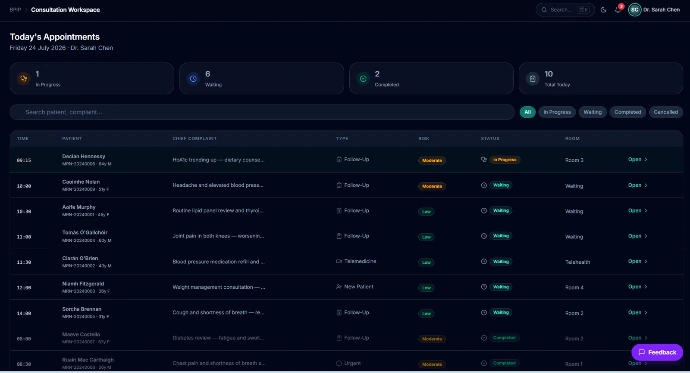Image resolution: width=690 pixels, height=373 pixels.
Task: Click the Consultation Workspace breadcrumb
Action: (65, 10)
